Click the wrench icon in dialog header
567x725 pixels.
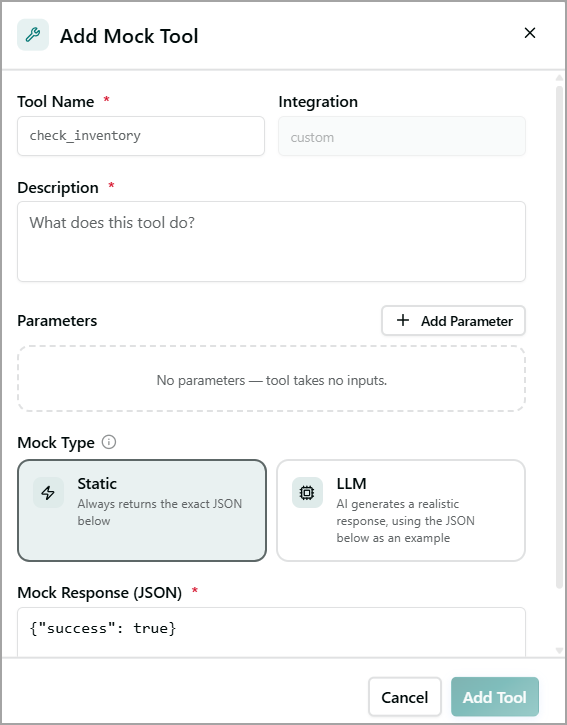[x=33, y=35]
